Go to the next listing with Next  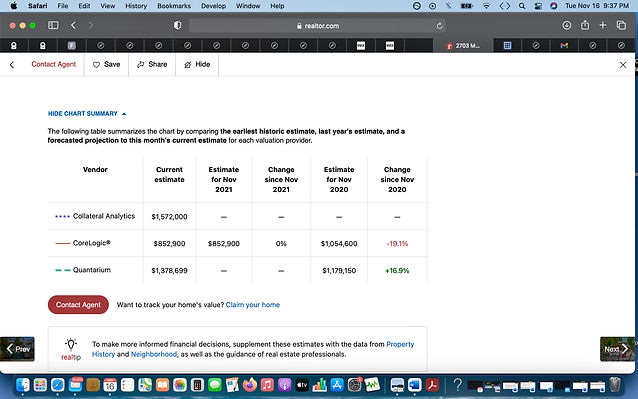(x=617, y=349)
